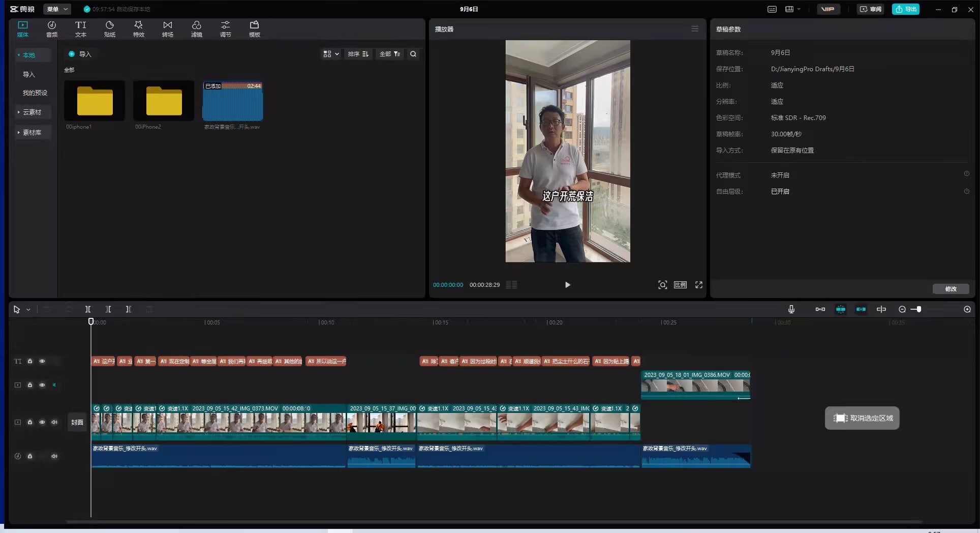
Task: Click the fullscreen icon in the player
Action: coord(699,285)
